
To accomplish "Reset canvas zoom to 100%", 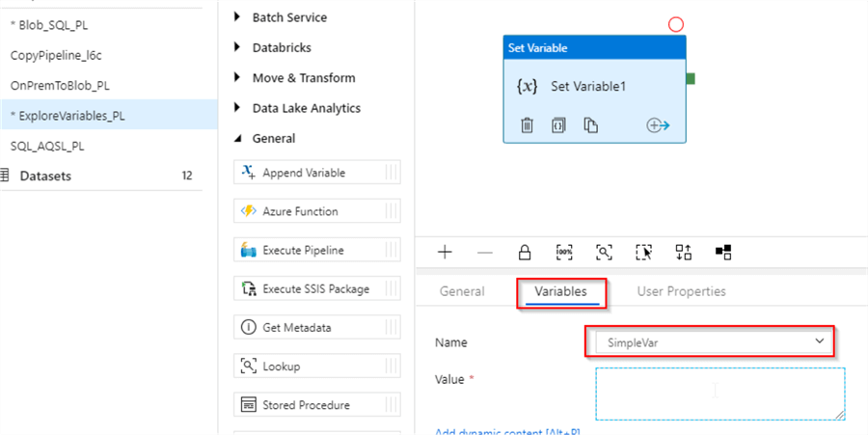I will pos(564,252).
